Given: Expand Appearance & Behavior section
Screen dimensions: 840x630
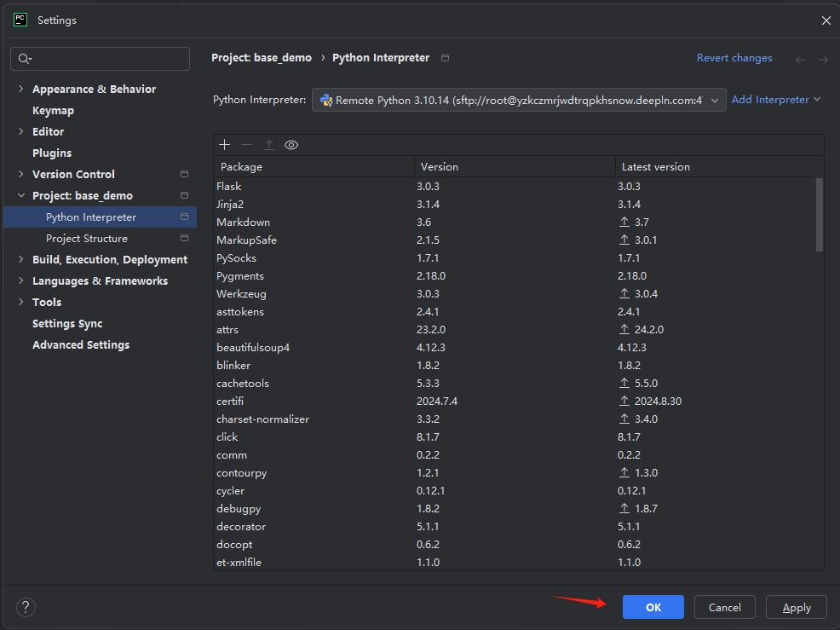Looking at the screenshot, I should point(21,89).
